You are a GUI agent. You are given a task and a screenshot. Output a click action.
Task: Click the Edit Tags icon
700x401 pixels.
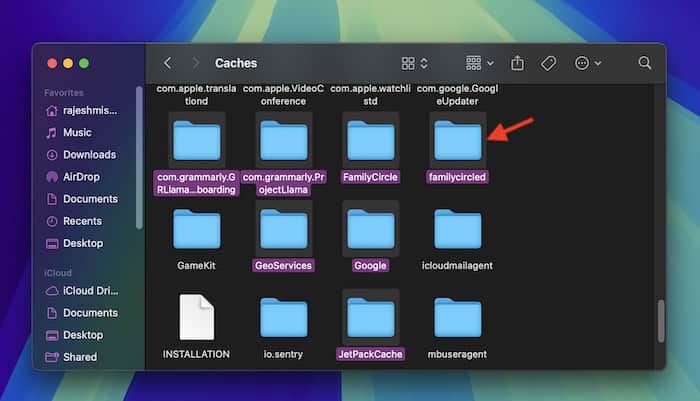pos(548,63)
